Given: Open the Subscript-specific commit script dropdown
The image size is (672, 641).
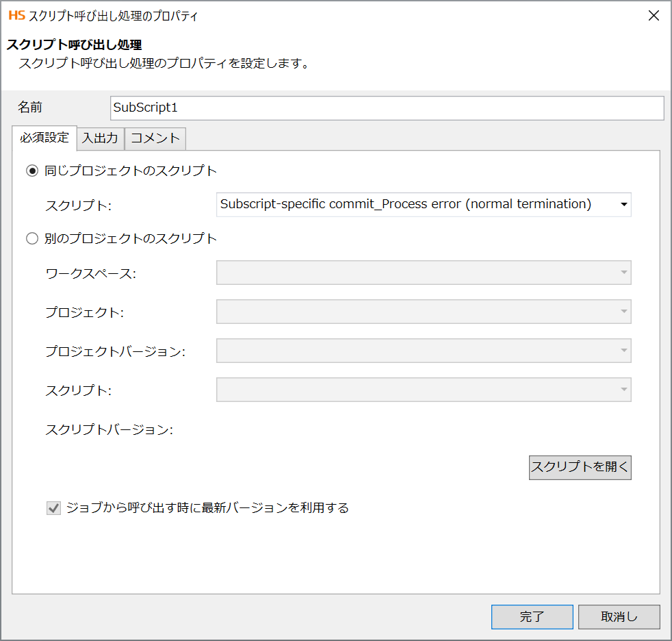Looking at the screenshot, I should (424, 205).
